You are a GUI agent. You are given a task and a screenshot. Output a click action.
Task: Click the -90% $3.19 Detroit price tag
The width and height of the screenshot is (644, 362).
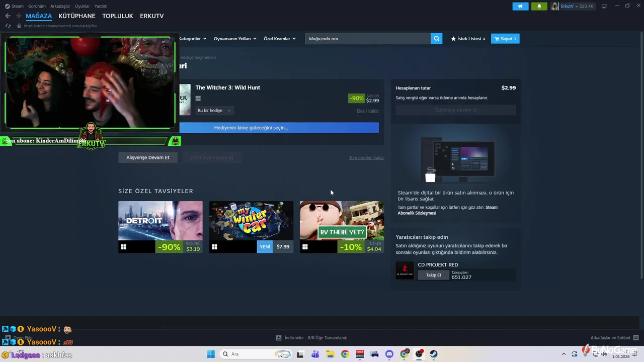[x=179, y=247]
